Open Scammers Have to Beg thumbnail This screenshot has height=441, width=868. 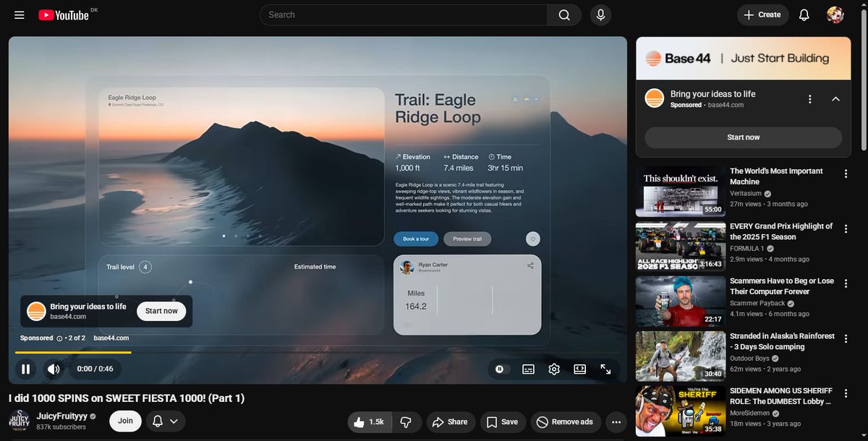pos(681,301)
